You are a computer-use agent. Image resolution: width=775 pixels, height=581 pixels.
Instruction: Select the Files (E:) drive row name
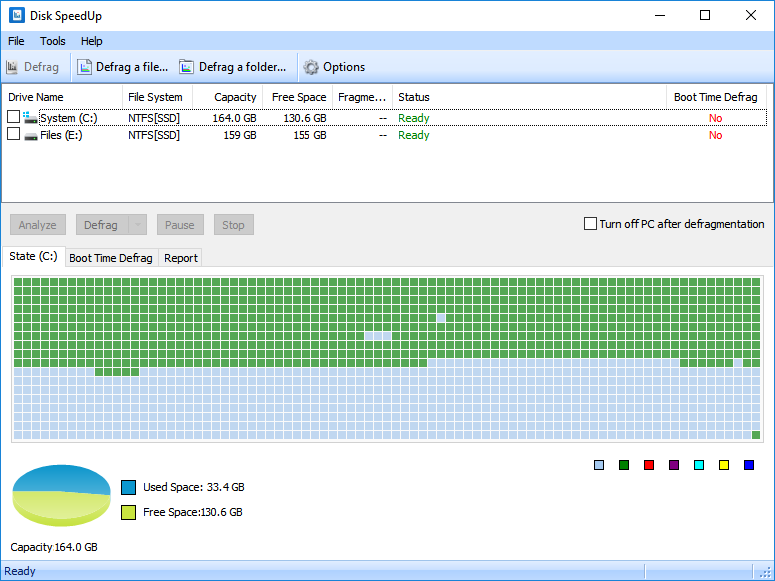pyautogui.click(x=61, y=135)
